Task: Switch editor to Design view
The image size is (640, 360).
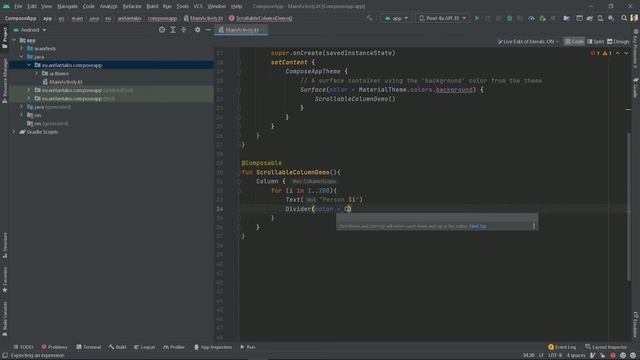Action: point(618,42)
